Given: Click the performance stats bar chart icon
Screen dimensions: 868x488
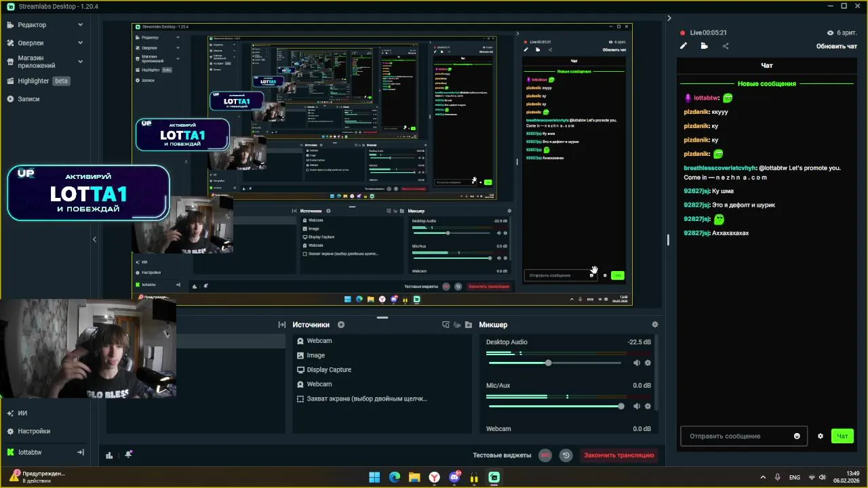Looking at the screenshot, I should coord(109,455).
